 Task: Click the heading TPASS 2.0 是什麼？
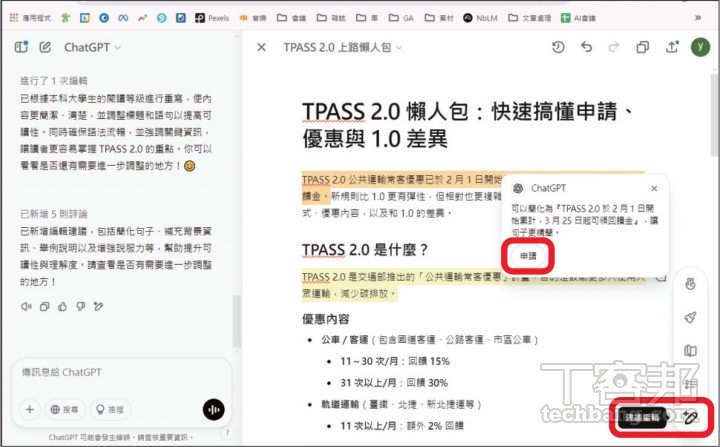365,249
